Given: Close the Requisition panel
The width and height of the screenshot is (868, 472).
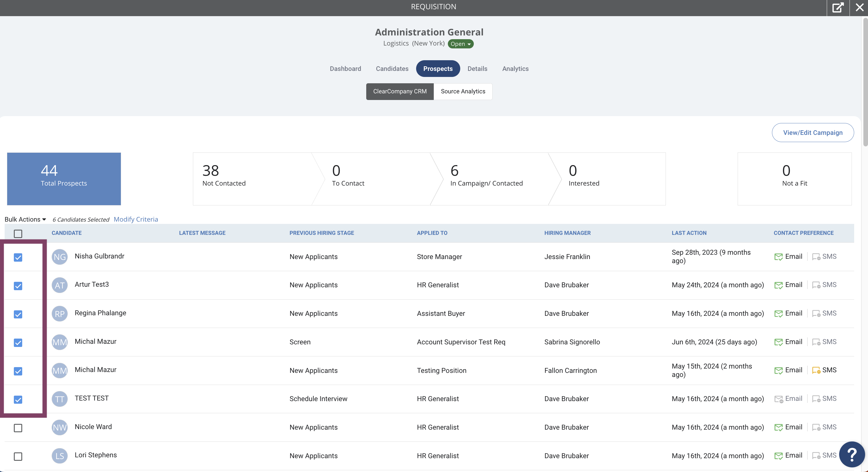Looking at the screenshot, I should pyautogui.click(x=859, y=7).
